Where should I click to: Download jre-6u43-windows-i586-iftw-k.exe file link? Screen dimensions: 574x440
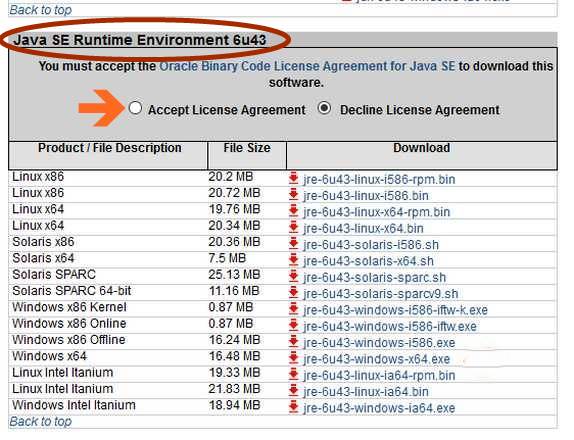click(395, 310)
